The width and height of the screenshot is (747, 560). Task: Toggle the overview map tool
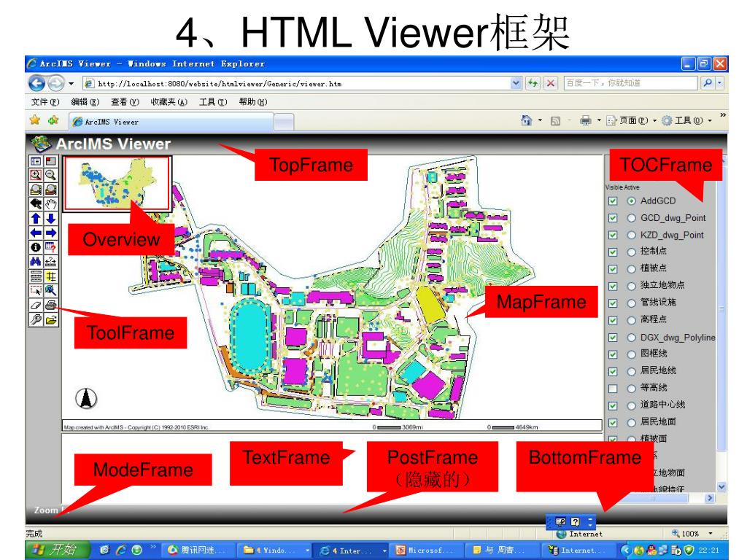(x=50, y=161)
